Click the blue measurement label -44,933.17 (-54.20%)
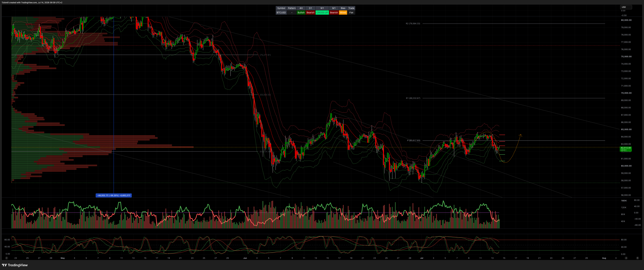The height and width of the screenshot is (270, 644). tap(114, 196)
